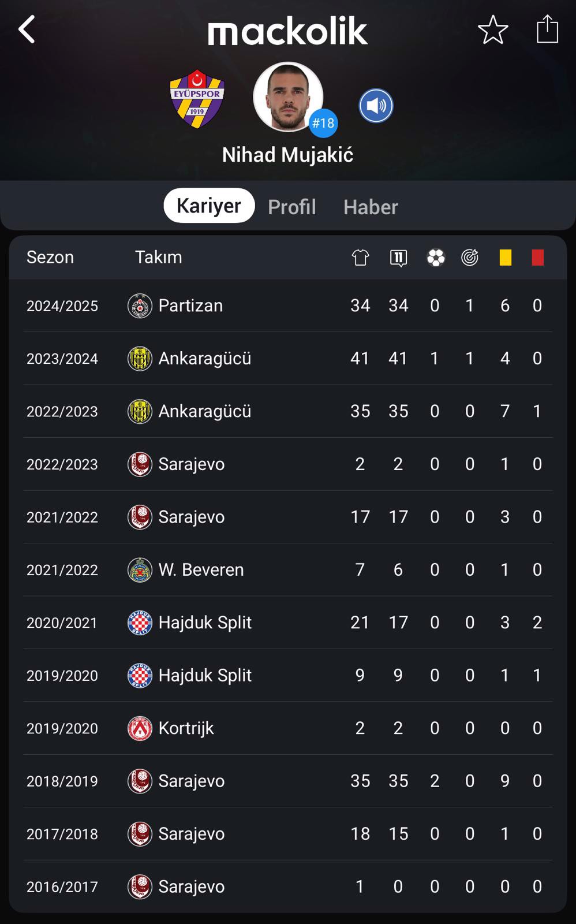Tap the yellow card column icon
The width and height of the screenshot is (576, 924).
pos(506,258)
